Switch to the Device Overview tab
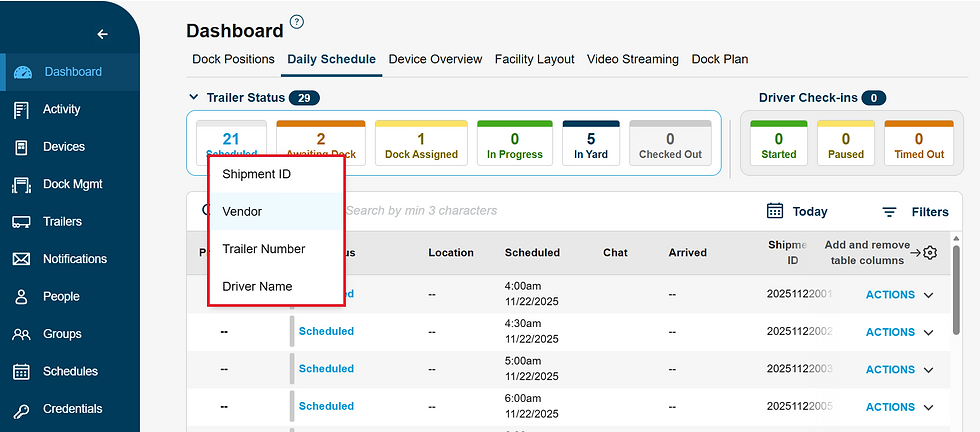Image resolution: width=980 pixels, height=432 pixels. (435, 59)
